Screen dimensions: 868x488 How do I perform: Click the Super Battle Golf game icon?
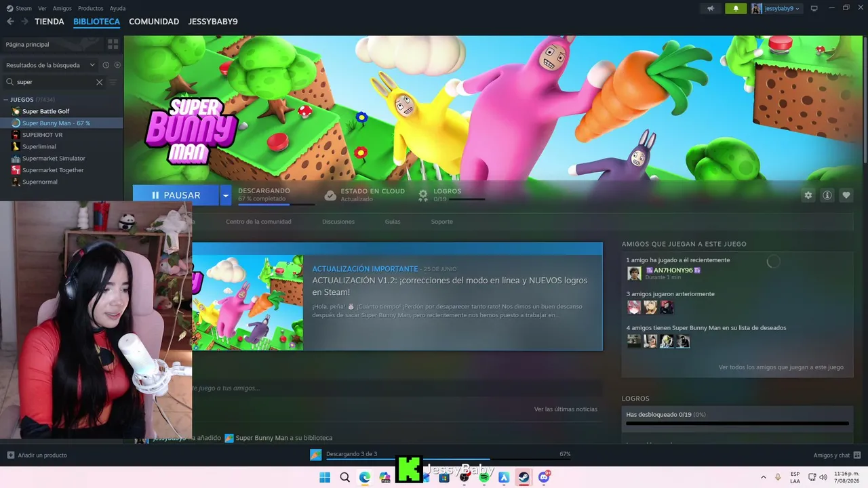(x=16, y=111)
